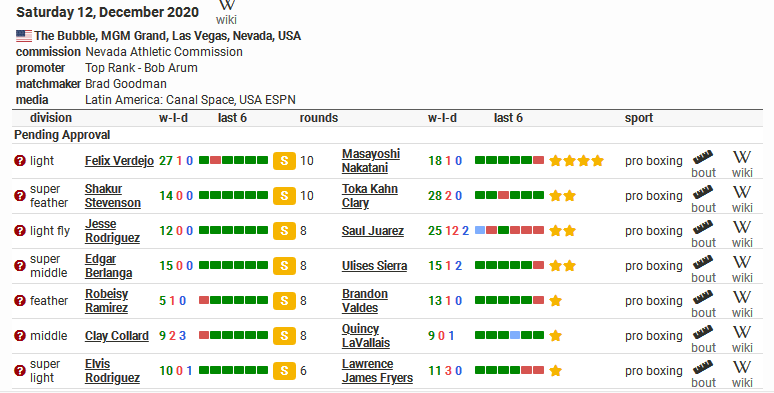Open Lawrence James Fryers profile link

click(x=378, y=371)
